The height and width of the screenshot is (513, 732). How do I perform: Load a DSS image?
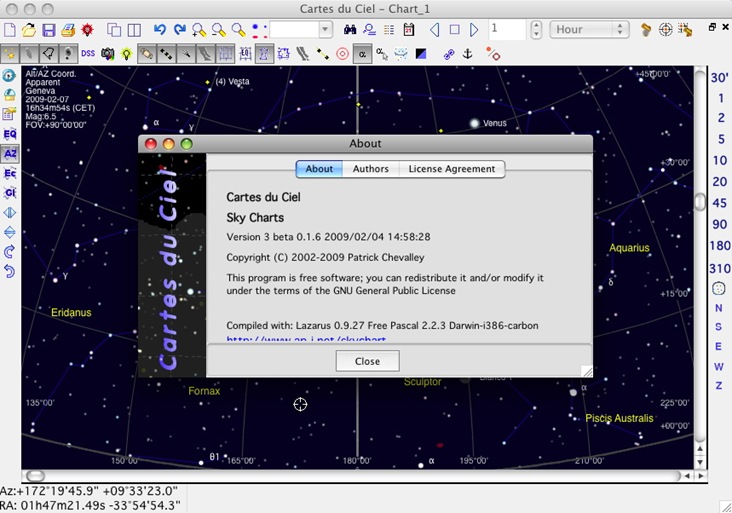(x=88, y=54)
